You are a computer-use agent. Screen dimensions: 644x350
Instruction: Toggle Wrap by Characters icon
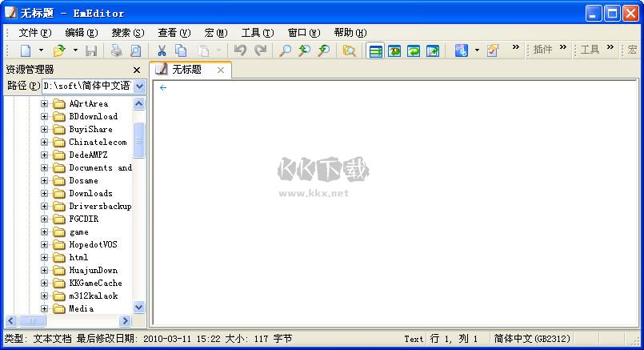tap(394, 50)
